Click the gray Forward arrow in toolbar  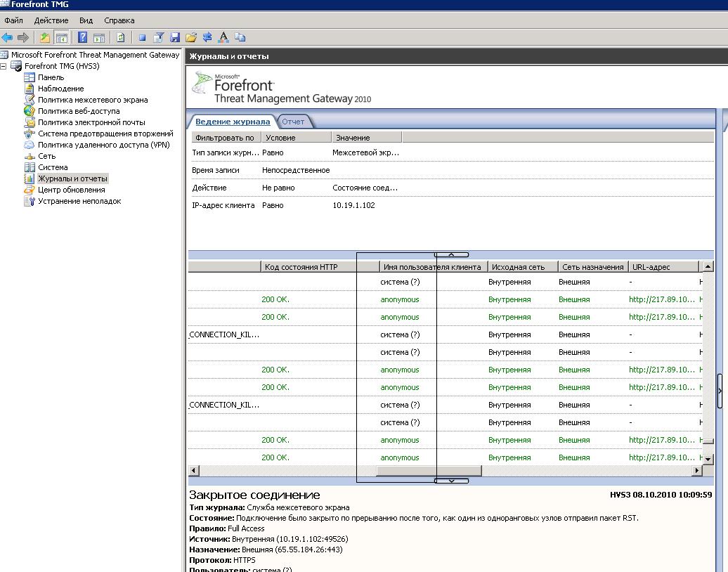click(x=22, y=37)
